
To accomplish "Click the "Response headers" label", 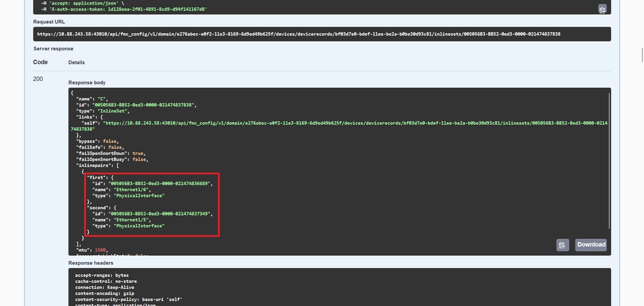I will [91, 263].
